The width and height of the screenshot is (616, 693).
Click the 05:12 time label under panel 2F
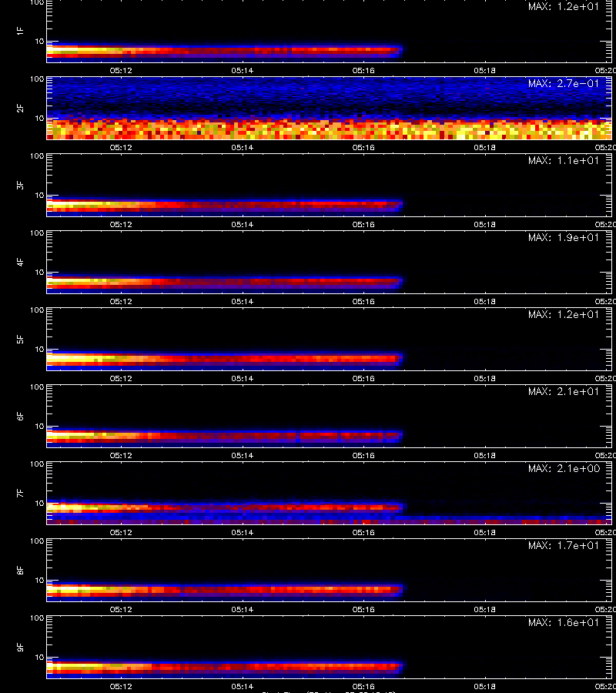point(121,147)
